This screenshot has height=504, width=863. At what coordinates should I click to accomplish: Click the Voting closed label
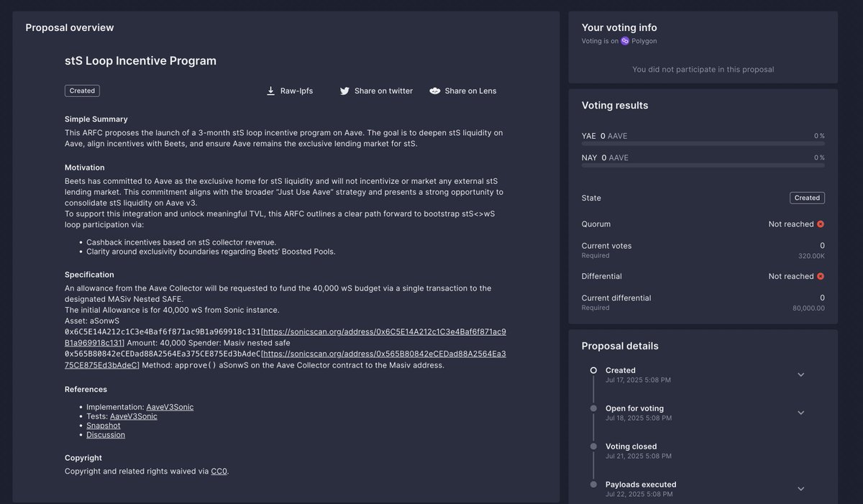631,446
